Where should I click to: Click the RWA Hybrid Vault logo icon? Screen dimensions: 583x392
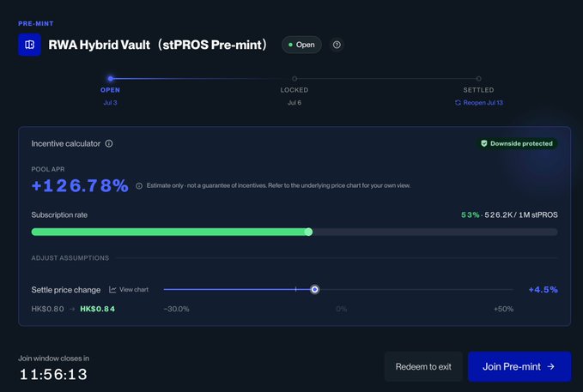click(x=29, y=45)
